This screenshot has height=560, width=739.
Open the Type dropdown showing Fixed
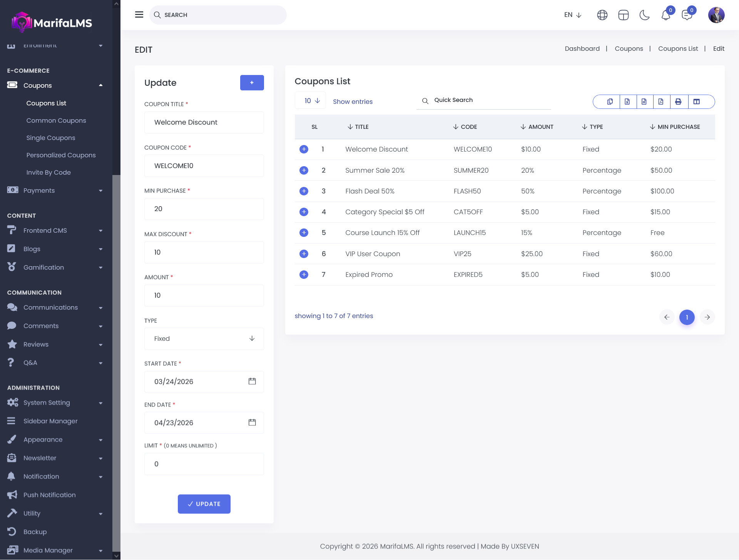[x=204, y=338]
